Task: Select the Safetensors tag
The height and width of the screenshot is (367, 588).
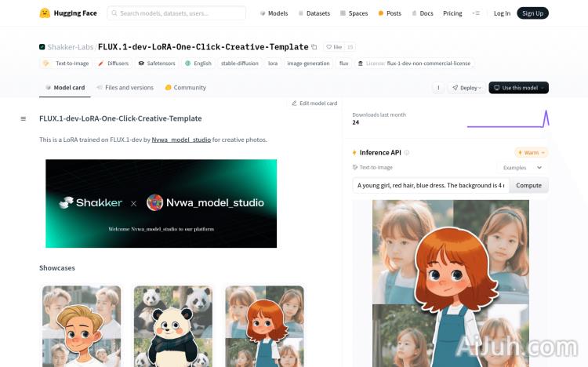Action: (157, 63)
